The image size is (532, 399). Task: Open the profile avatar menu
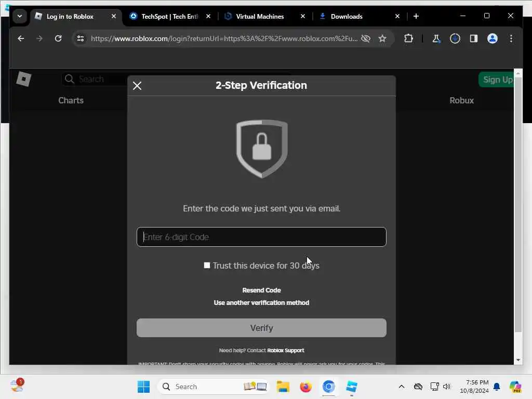(493, 38)
